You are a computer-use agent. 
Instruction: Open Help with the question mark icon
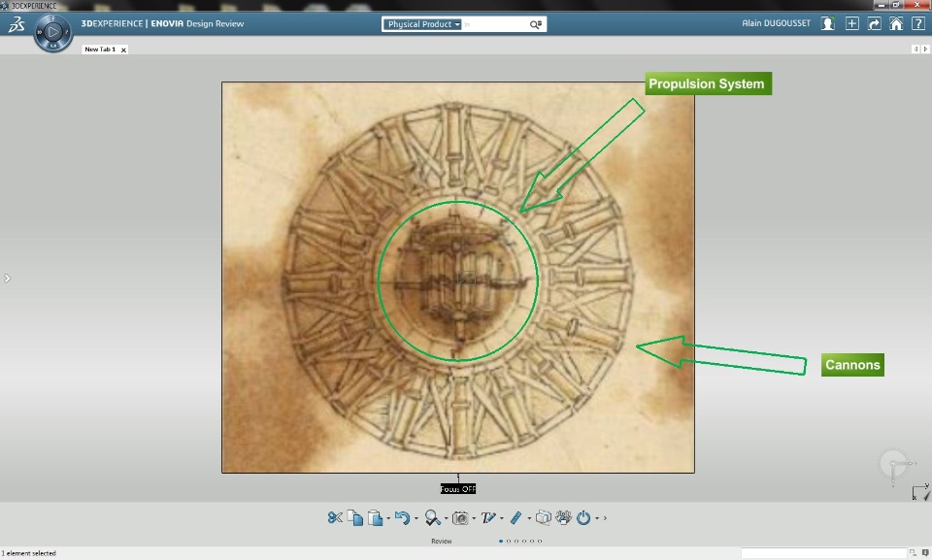tap(918, 23)
